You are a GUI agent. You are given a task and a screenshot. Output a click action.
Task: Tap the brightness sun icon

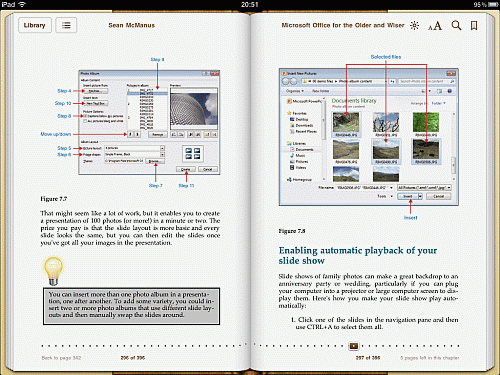(414, 25)
